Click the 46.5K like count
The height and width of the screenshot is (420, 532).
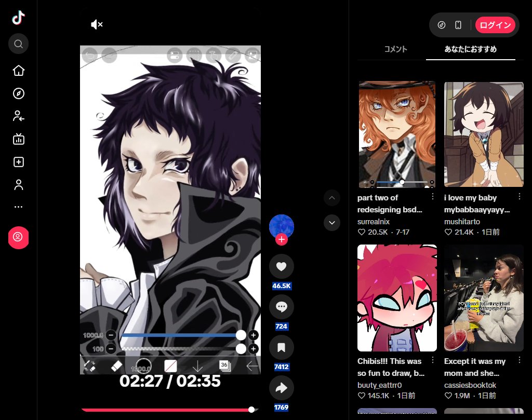click(282, 286)
